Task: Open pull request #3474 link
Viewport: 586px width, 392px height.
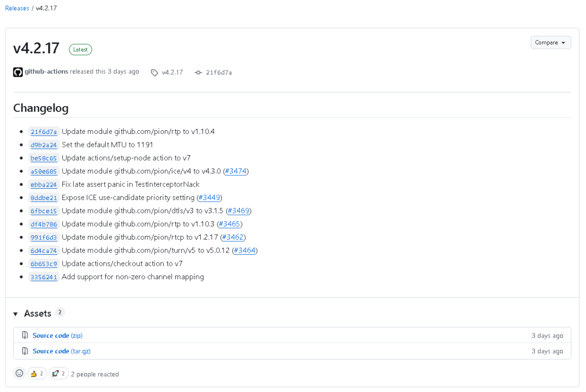Action: (236, 171)
